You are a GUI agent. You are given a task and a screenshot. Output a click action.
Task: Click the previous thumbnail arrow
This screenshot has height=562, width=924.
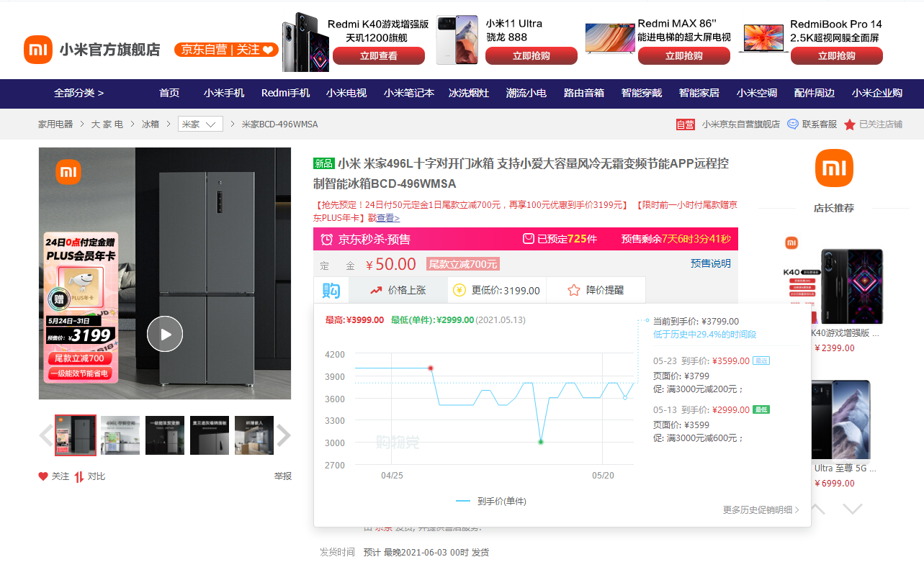[45, 435]
